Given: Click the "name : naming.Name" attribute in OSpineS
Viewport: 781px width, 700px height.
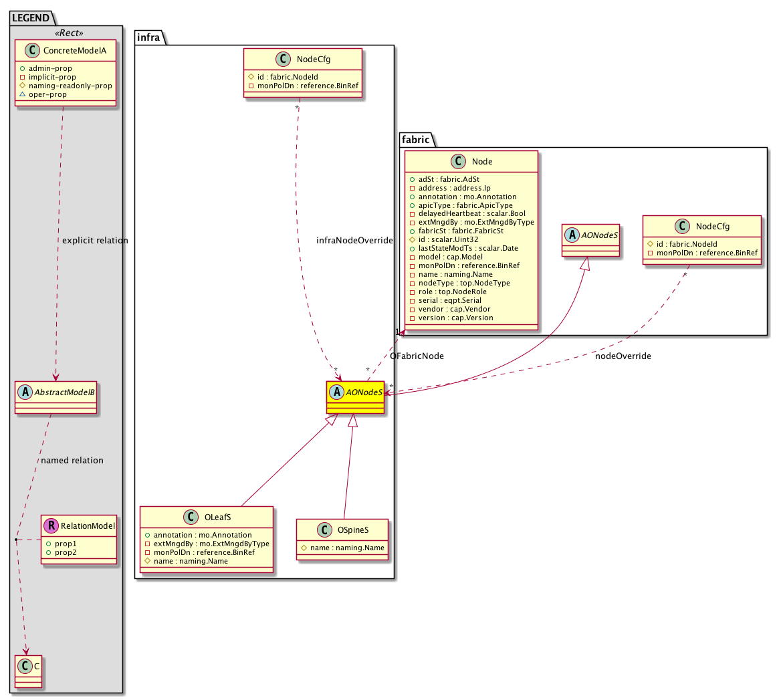Looking at the screenshot, I should click(346, 548).
